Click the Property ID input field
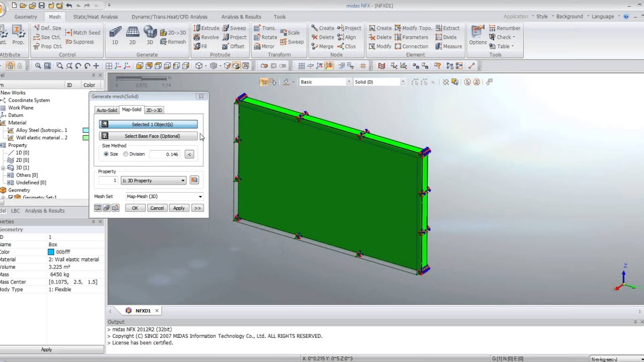This screenshot has height=362, width=644. coord(108,180)
